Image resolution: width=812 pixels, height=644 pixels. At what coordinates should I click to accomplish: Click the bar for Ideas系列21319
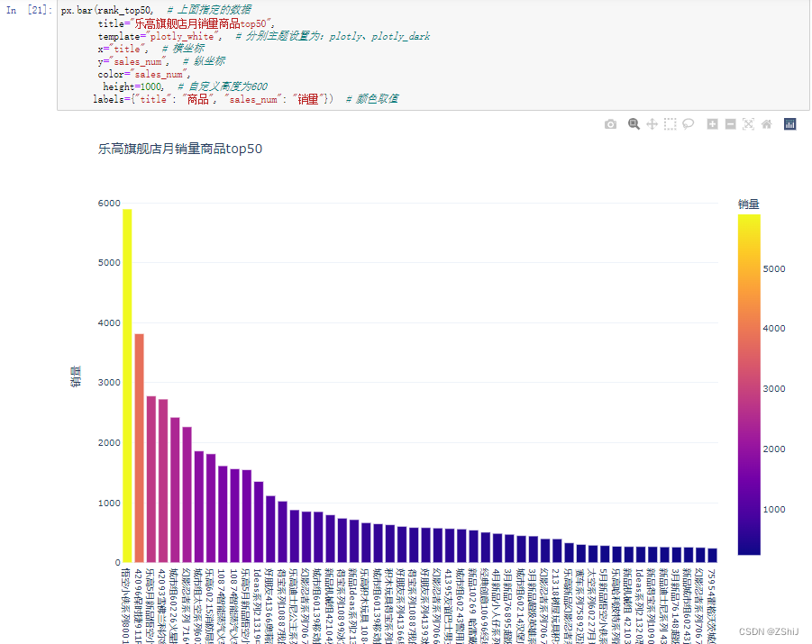(259, 522)
